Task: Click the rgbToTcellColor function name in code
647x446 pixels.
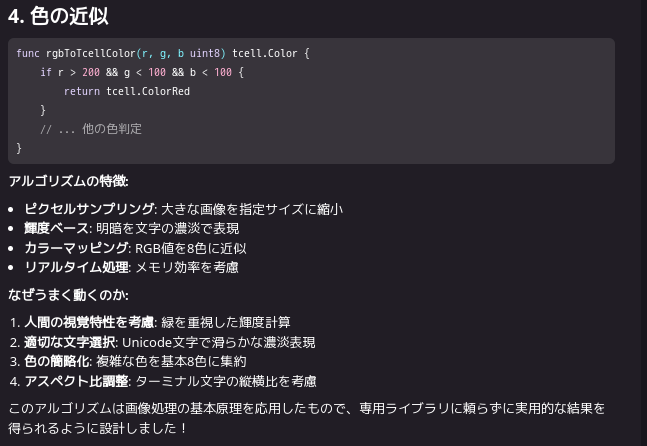Action: [89, 53]
